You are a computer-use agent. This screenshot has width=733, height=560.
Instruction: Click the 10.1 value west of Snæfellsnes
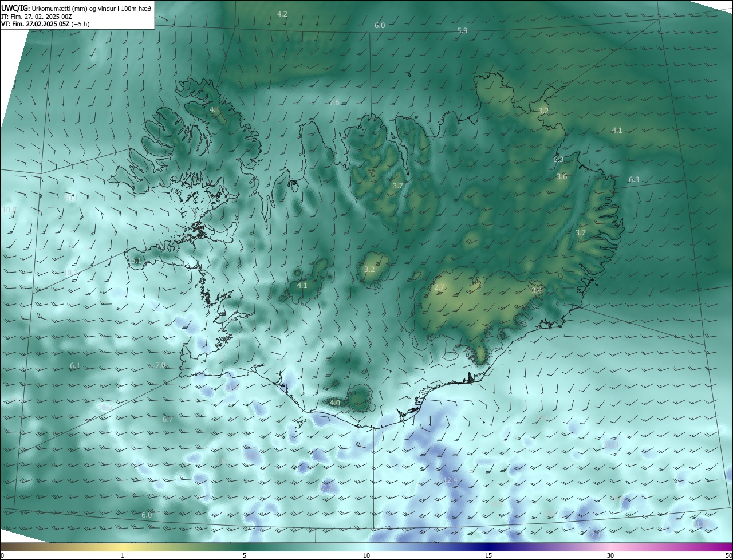click(x=70, y=198)
